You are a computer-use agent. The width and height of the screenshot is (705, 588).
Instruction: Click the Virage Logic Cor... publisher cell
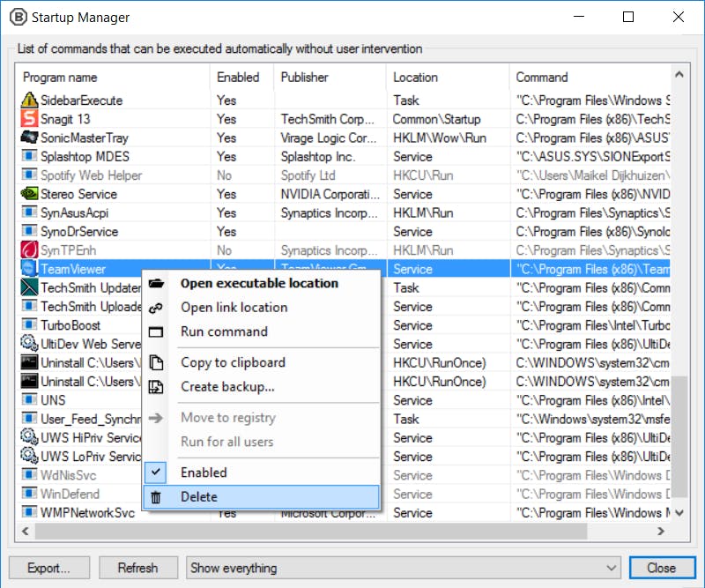pos(329,138)
